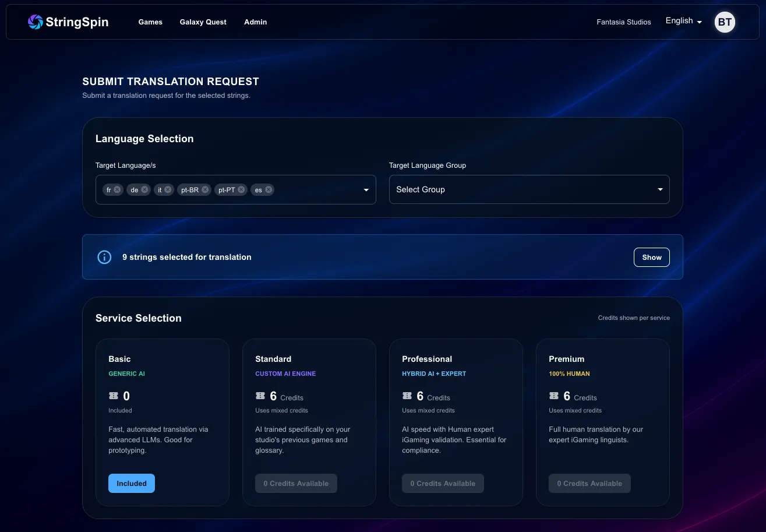Remove the es language chip
This screenshot has width=766, height=532.
point(269,189)
